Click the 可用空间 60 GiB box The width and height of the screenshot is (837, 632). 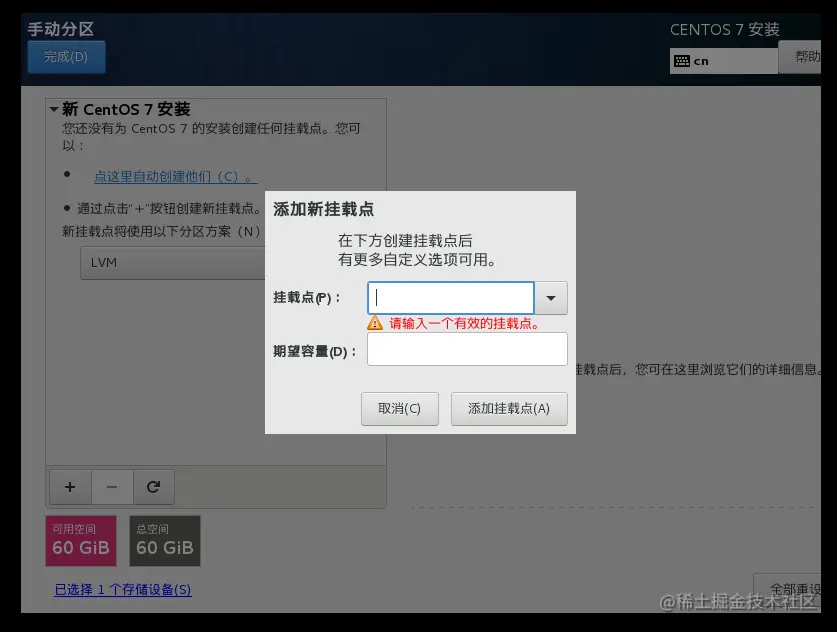click(x=81, y=541)
